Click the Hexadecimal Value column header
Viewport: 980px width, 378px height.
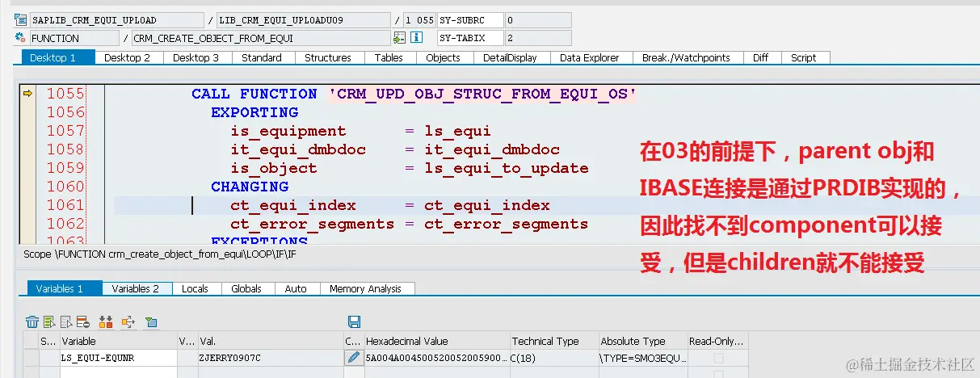coord(436,341)
